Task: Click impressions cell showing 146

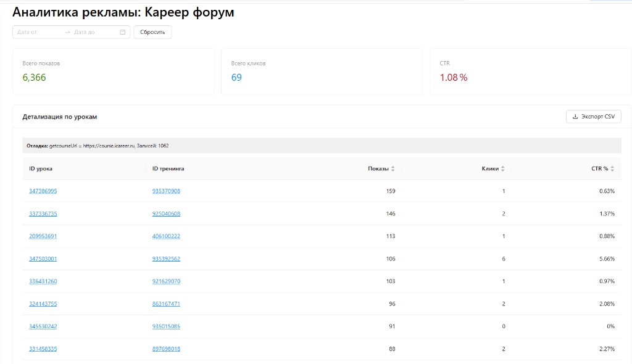Action: point(391,213)
